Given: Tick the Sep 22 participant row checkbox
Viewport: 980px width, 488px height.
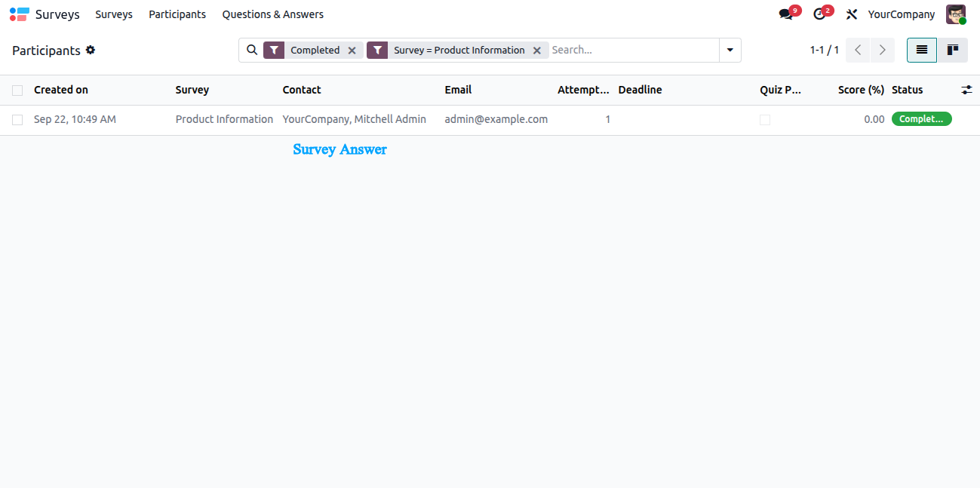Looking at the screenshot, I should point(17,120).
